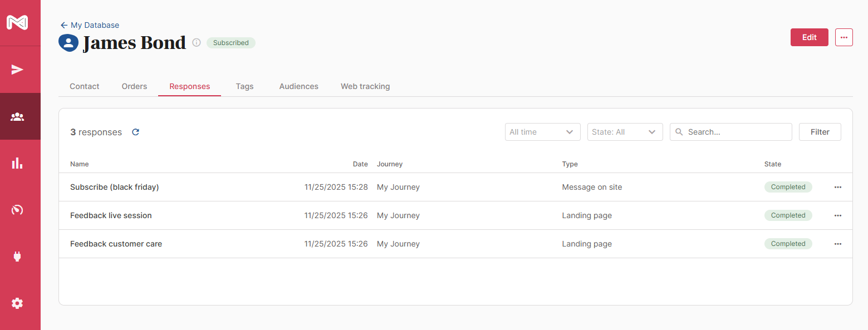Click the info icon beside James Bond
The height and width of the screenshot is (330, 868).
coord(197,43)
